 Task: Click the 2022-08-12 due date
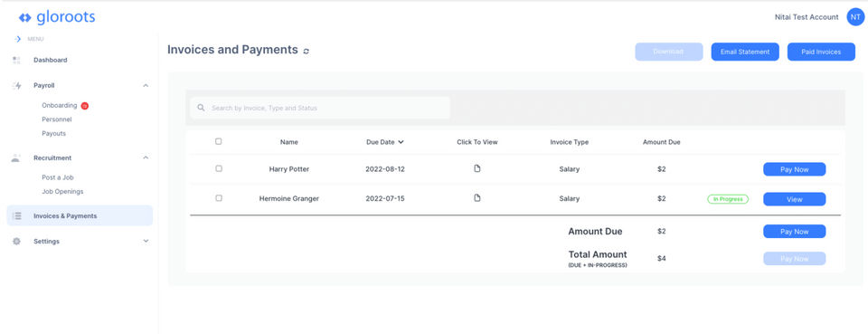coord(385,169)
